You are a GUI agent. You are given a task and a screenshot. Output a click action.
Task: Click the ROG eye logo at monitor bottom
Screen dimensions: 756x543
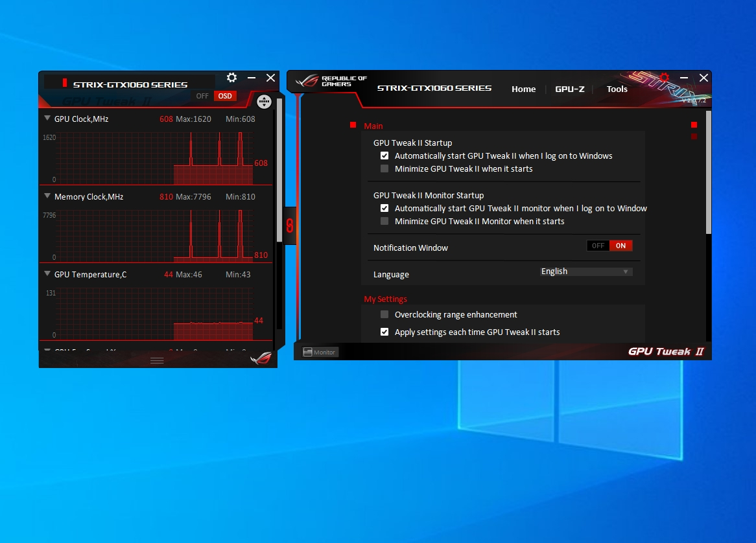click(261, 358)
